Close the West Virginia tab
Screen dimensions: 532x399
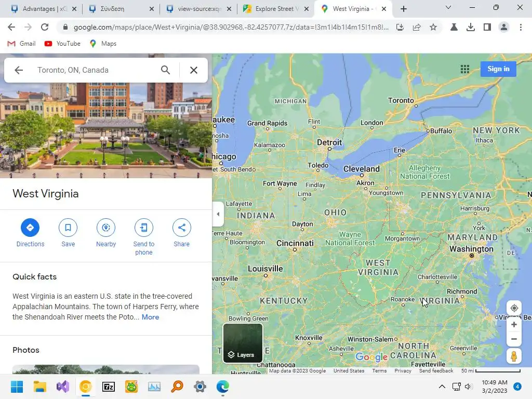click(384, 9)
